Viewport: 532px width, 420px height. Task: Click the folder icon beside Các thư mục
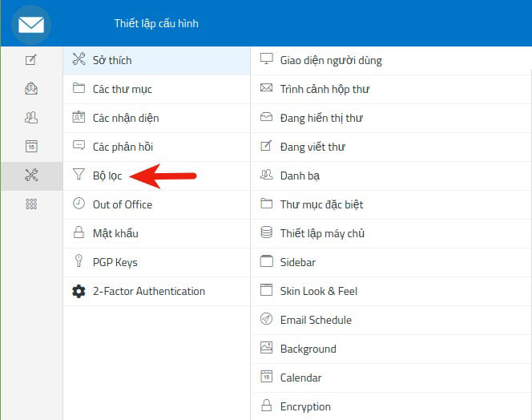(x=79, y=88)
